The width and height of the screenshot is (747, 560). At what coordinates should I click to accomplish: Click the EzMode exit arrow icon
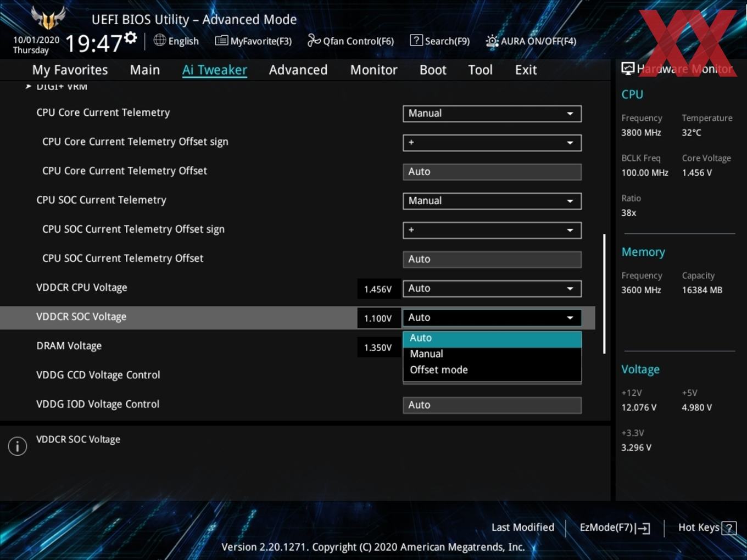tap(643, 529)
